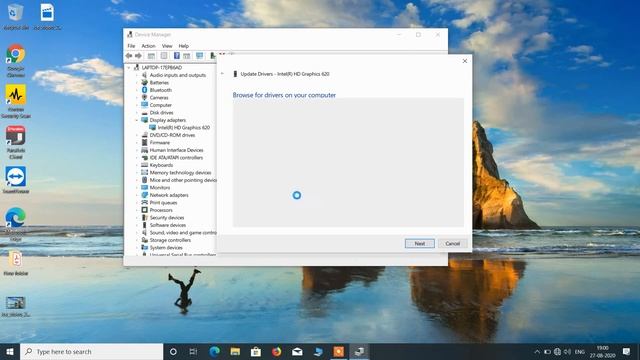Viewport: 640px width, 360px height.
Task: Open the Action menu
Action: 149,46
